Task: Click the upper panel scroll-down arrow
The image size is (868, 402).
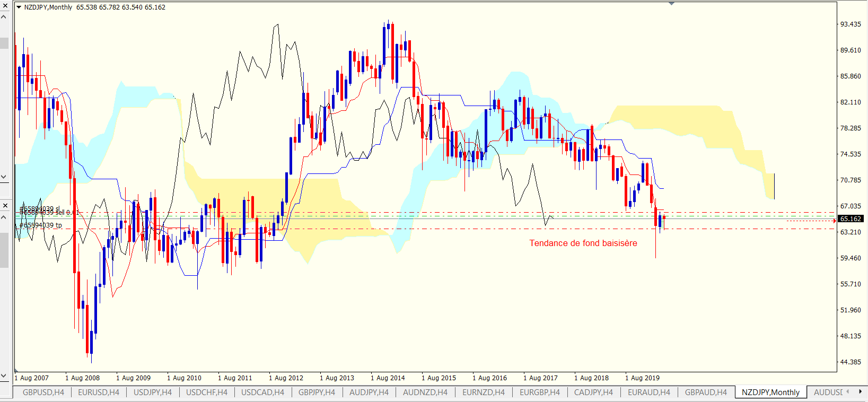Action: point(4,177)
